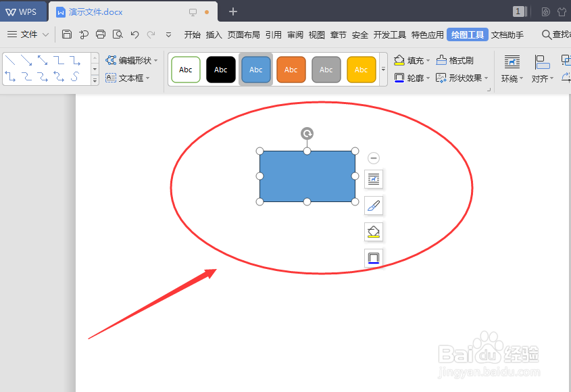Switch to 章节 (Chapter) tab
This screenshot has height=392, width=571.
point(339,34)
